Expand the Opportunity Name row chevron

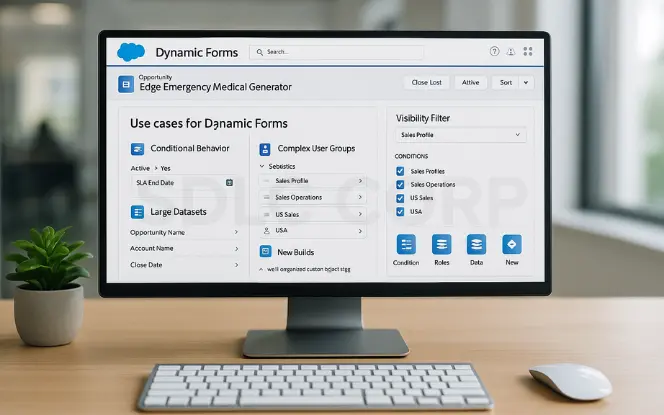click(x=236, y=232)
